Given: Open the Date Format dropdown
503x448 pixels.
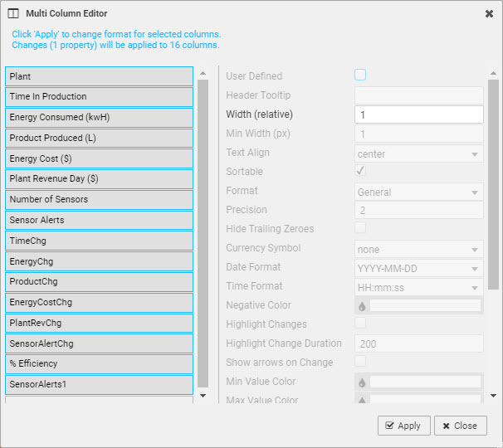Looking at the screenshot, I should coord(418,268).
